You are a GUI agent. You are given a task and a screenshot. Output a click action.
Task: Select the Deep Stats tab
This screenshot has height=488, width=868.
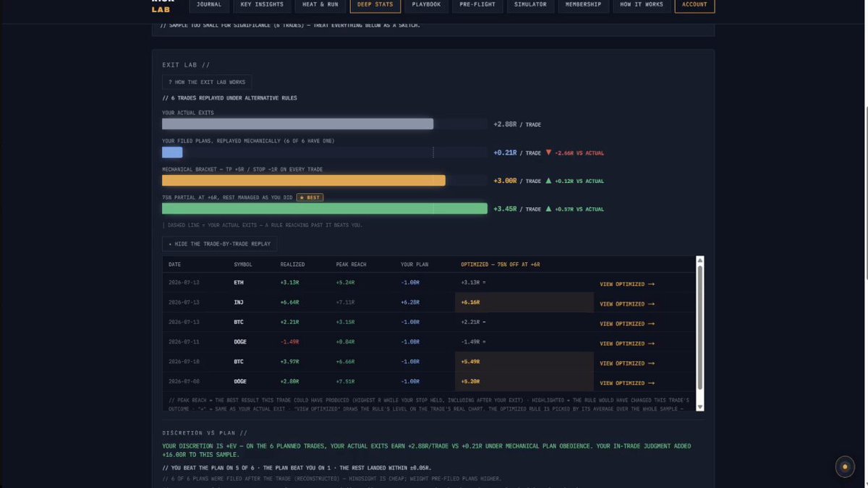pos(375,5)
